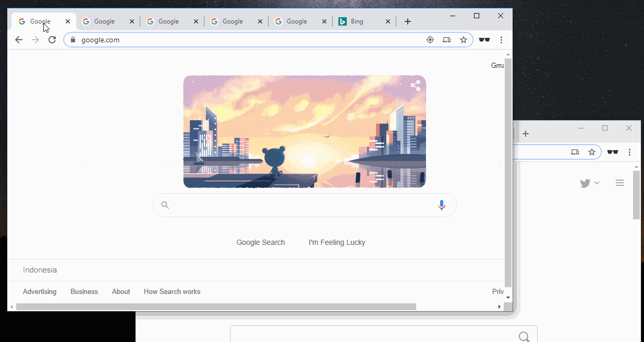The height and width of the screenshot is (342, 644).
Task: Reload the google.com page
Action: tap(52, 40)
